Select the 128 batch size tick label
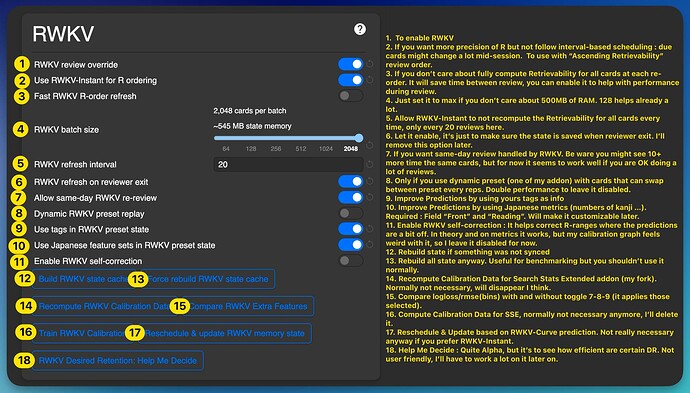The image size is (690, 393). click(x=251, y=149)
